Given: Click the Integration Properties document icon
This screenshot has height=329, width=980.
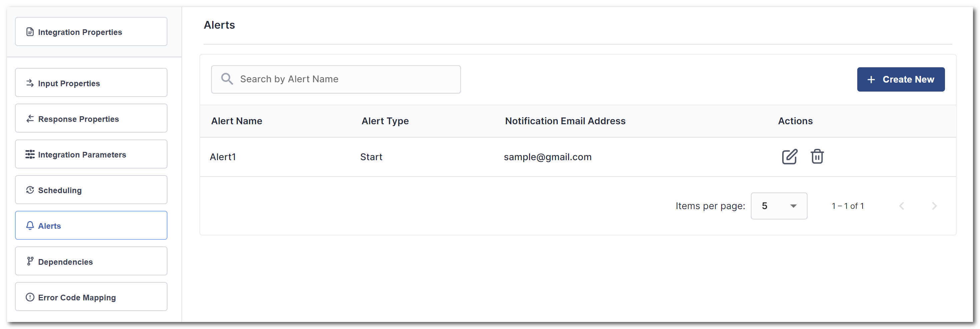Looking at the screenshot, I should 30,32.
